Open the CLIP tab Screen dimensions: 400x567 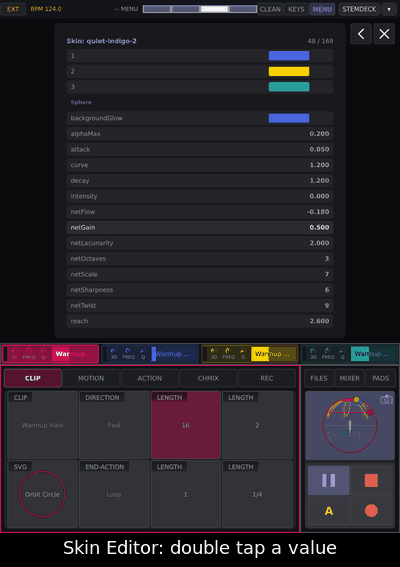(33, 378)
